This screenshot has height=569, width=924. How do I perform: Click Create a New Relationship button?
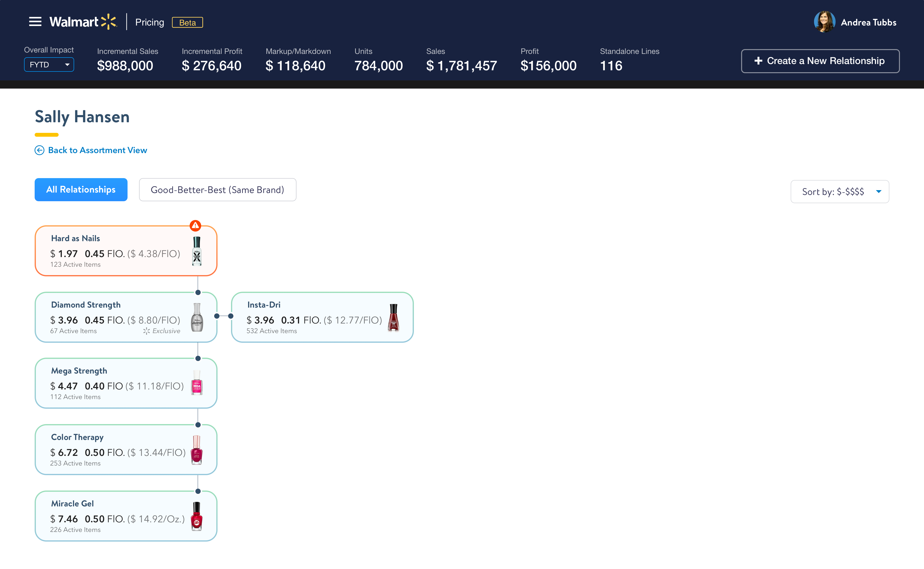(820, 61)
